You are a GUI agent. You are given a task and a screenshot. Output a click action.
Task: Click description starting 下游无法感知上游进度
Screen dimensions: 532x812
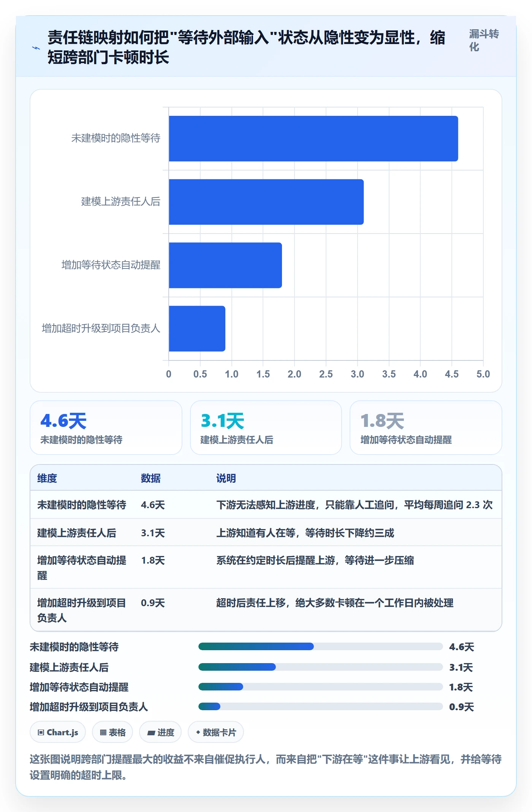(355, 505)
